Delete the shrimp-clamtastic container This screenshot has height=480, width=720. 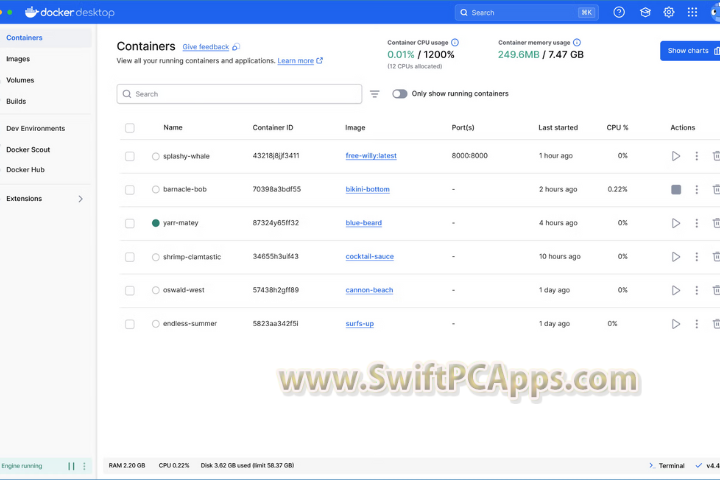pos(716,257)
